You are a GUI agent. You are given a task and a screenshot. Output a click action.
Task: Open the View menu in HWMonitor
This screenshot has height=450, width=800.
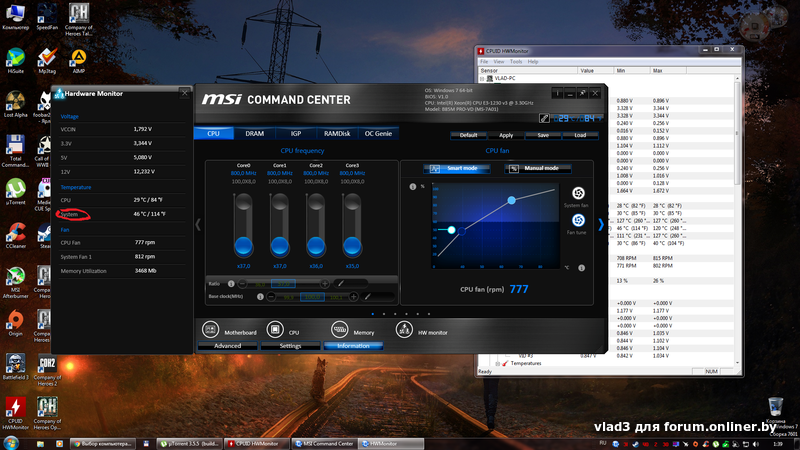498,62
